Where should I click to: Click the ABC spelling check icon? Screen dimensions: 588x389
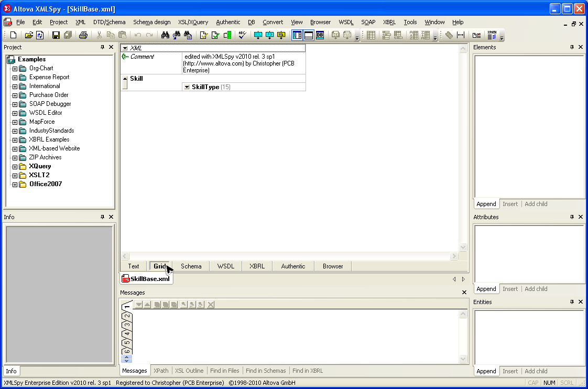(242, 35)
